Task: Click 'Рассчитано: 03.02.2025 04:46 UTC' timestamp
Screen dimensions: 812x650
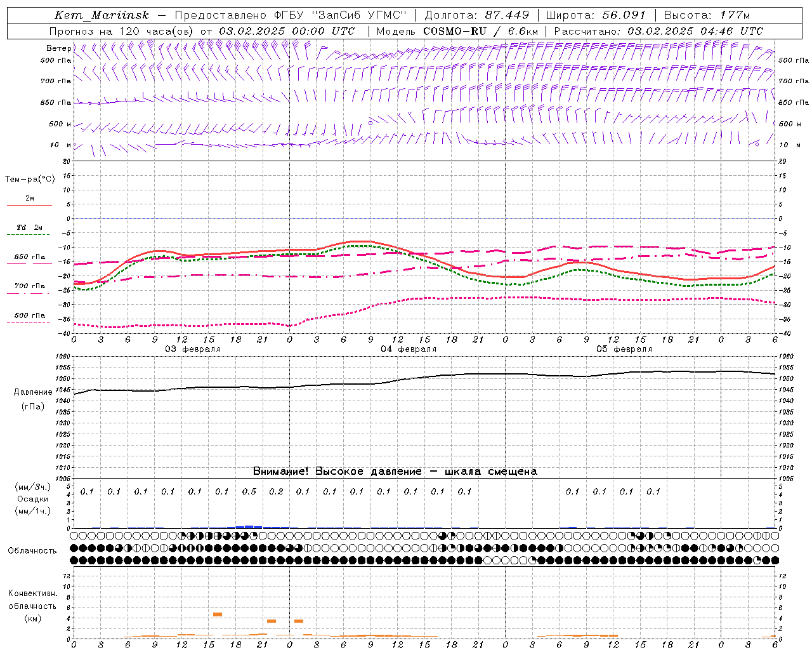Action: pos(658,31)
